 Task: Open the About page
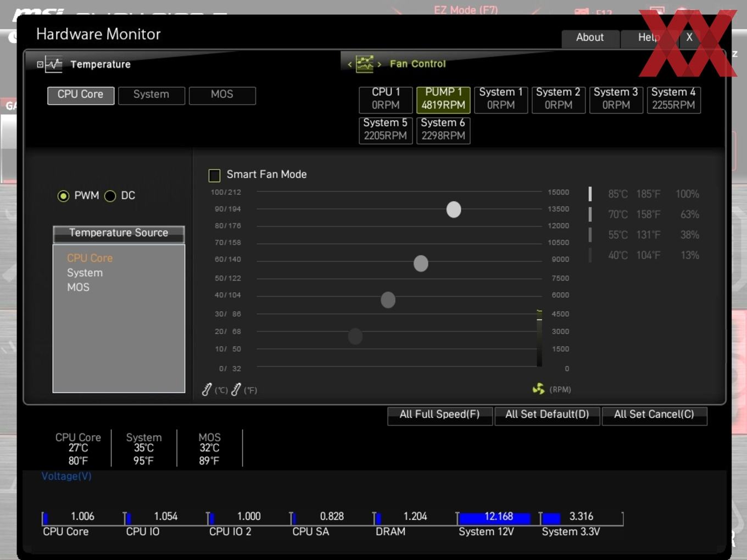590,38
